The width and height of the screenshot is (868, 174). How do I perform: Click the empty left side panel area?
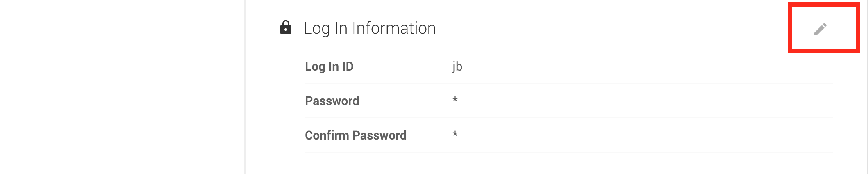(122, 87)
